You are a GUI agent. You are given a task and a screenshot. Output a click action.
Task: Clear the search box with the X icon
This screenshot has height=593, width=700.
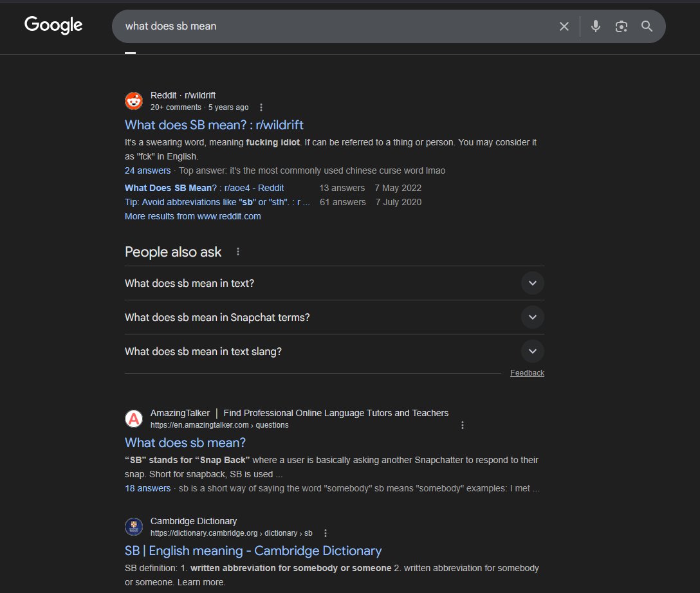(564, 26)
